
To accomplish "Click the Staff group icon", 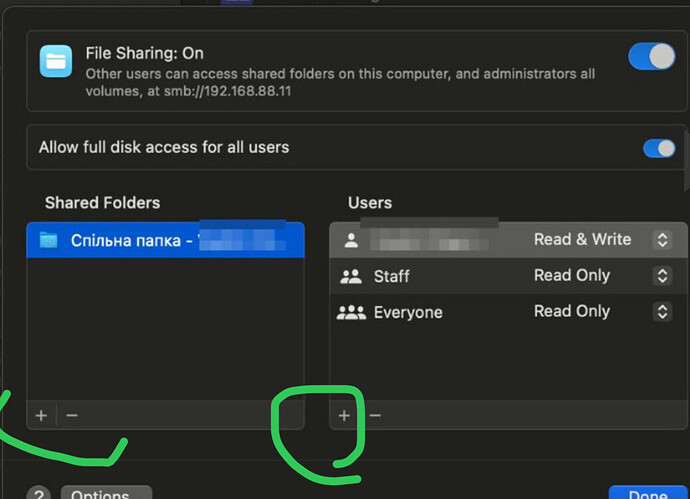I will (351, 276).
